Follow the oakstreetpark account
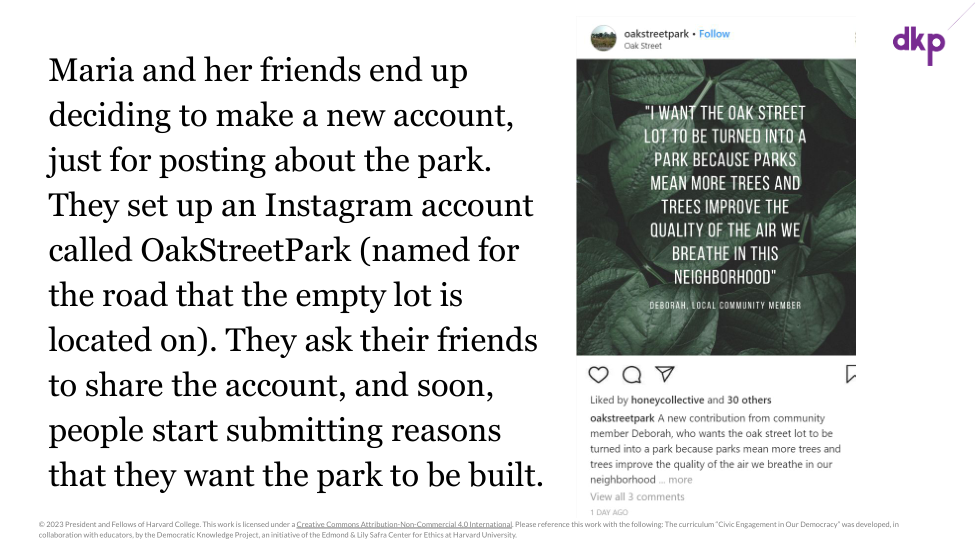The image size is (978, 550). [714, 34]
